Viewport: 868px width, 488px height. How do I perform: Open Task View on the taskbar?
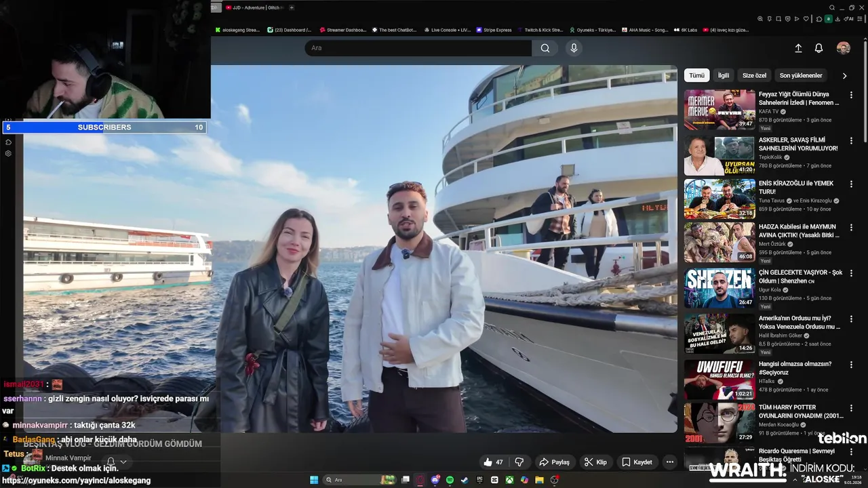(406, 480)
